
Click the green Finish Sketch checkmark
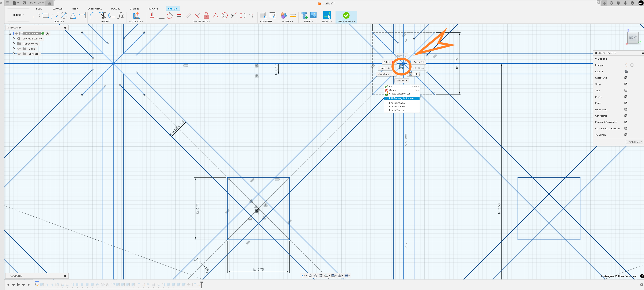click(346, 15)
